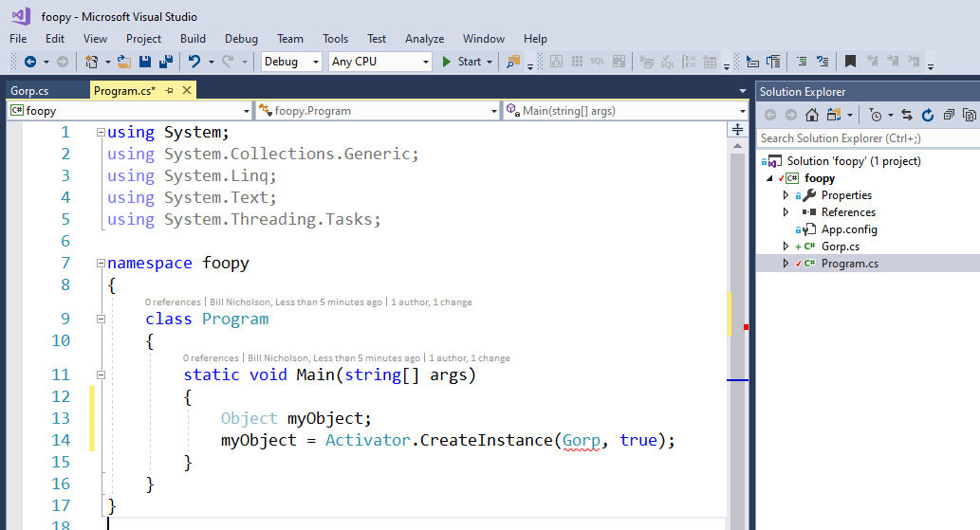The image size is (980, 530).
Task: Click the Find in Files icon
Action: 513,62
